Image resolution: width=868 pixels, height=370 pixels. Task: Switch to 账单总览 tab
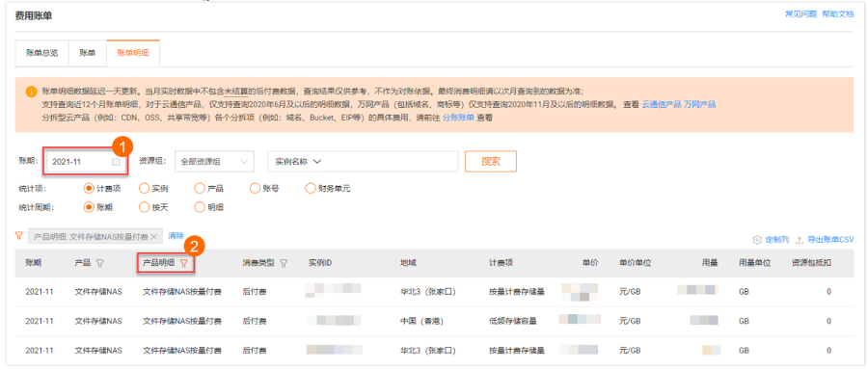tap(41, 54)
